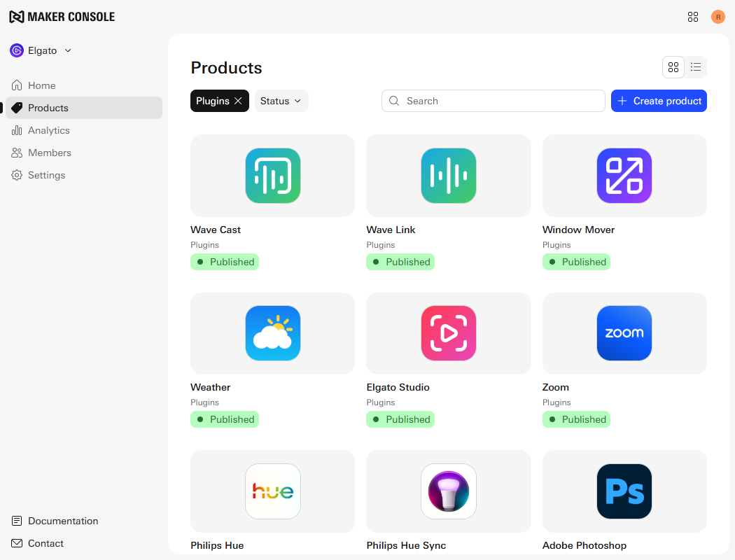
Task: Expand the Status filter dropdown
Action: point(281,101)
